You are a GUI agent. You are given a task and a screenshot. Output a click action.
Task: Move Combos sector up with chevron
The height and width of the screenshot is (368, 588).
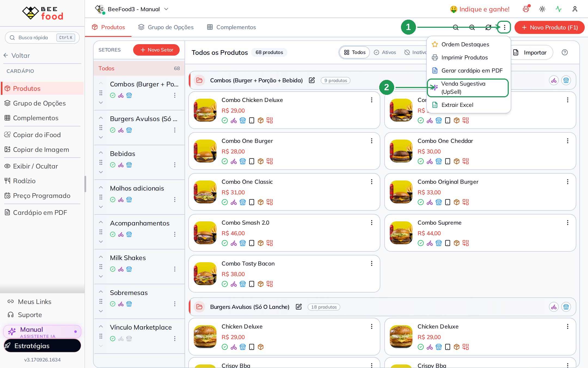coord(101,83)
